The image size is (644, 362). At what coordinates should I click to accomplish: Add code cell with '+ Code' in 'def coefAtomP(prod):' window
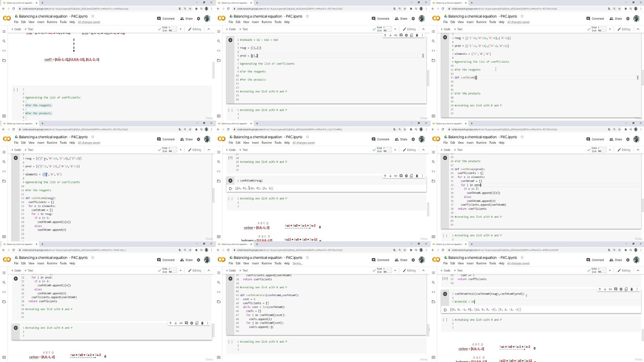(x=445, y=150)
